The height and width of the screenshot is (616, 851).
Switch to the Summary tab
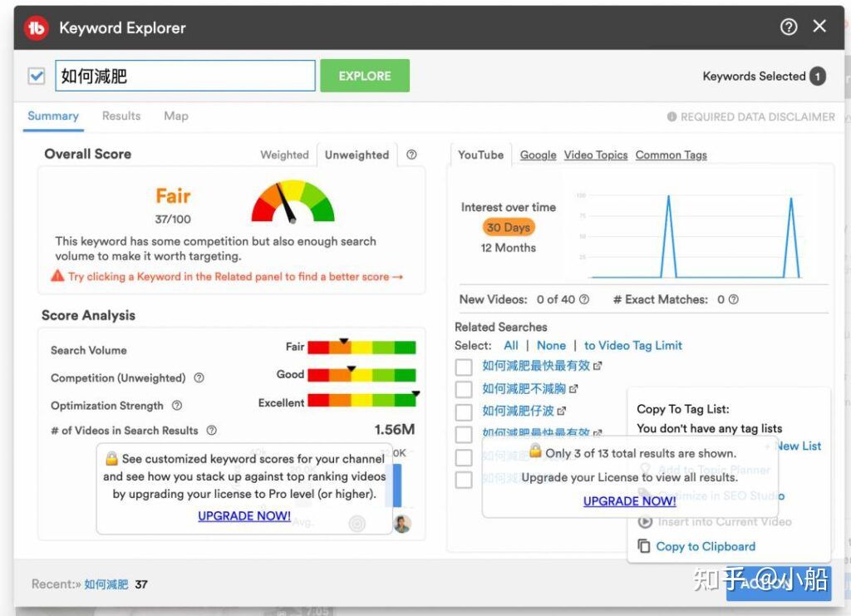point(53,116)
